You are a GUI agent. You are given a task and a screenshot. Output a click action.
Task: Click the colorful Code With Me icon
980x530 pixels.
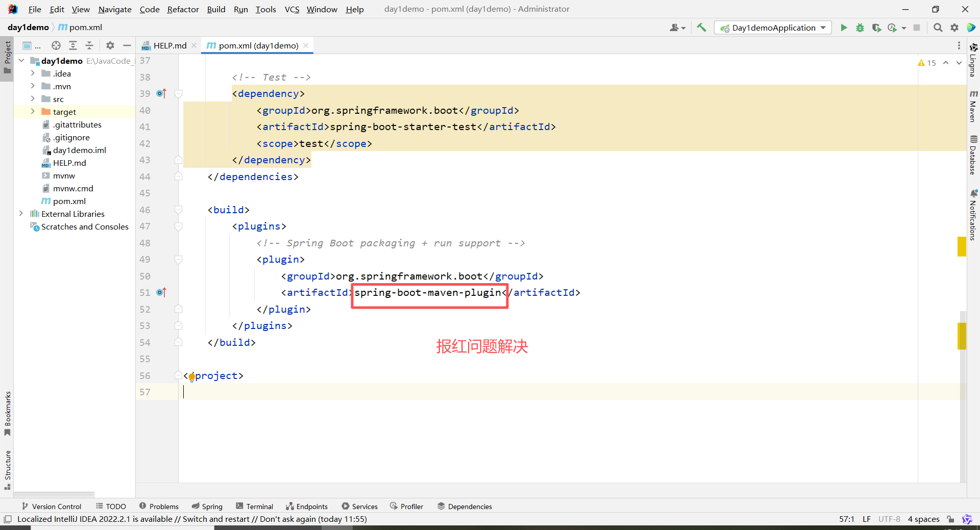click(x=971, y=28)
